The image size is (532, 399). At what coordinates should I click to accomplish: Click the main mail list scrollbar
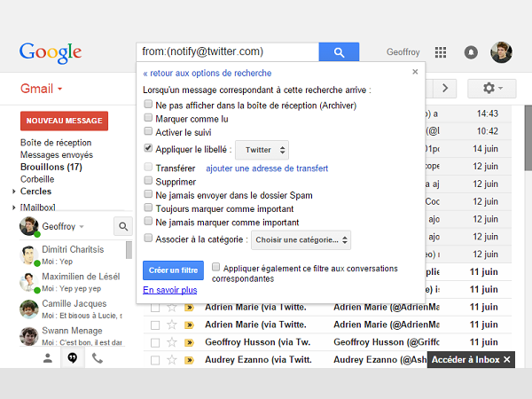click(x=528, y=137)
